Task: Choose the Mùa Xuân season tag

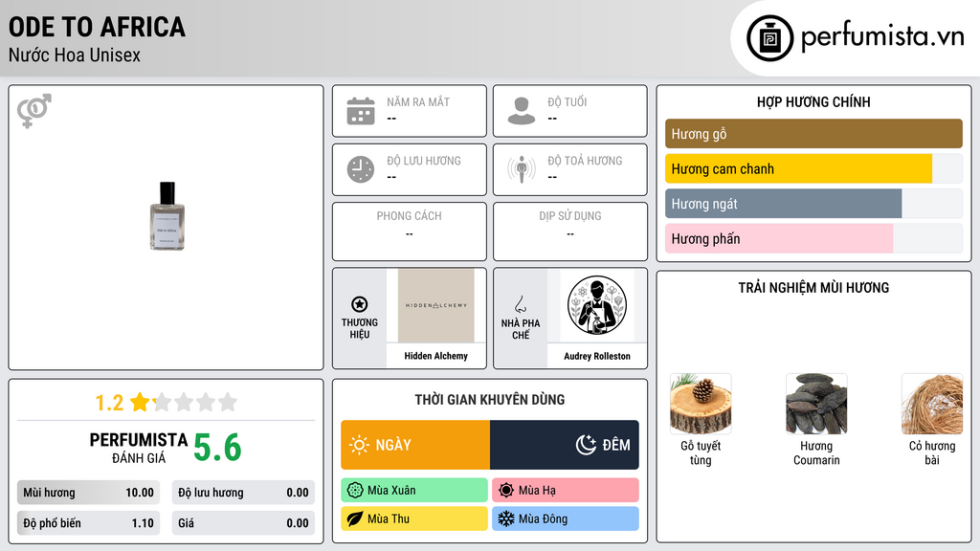Action: (x=414, y=491)
